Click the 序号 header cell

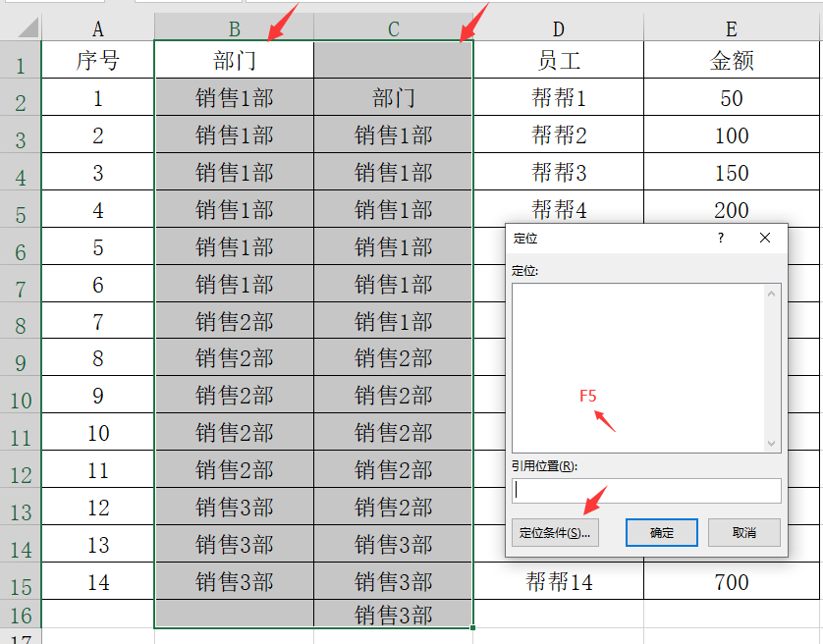pos(97,60)
